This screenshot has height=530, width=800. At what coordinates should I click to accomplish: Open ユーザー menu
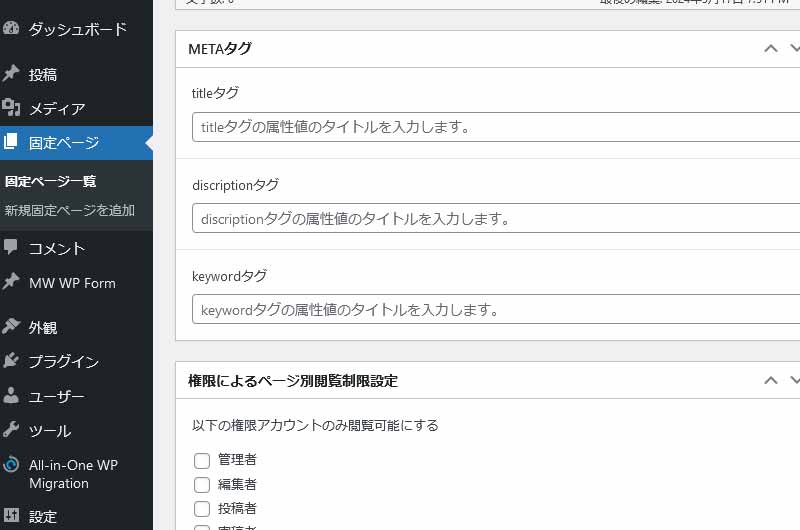pos(77,396)
